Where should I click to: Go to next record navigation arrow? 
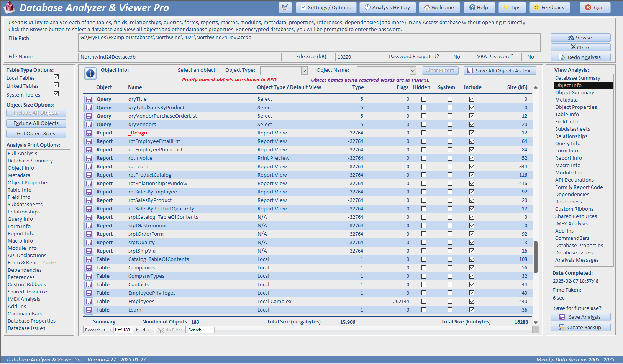pos(137,330)
